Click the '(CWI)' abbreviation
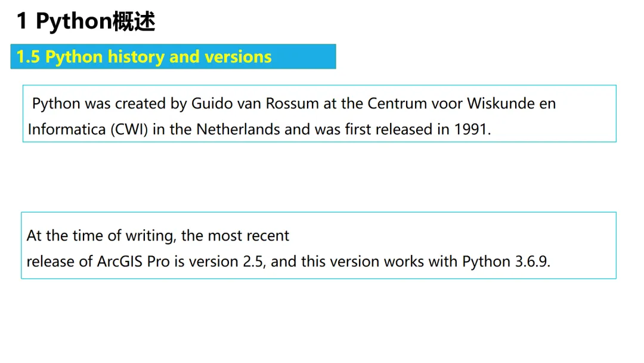This screenshot has width=644, height=363. pos(129,130)
